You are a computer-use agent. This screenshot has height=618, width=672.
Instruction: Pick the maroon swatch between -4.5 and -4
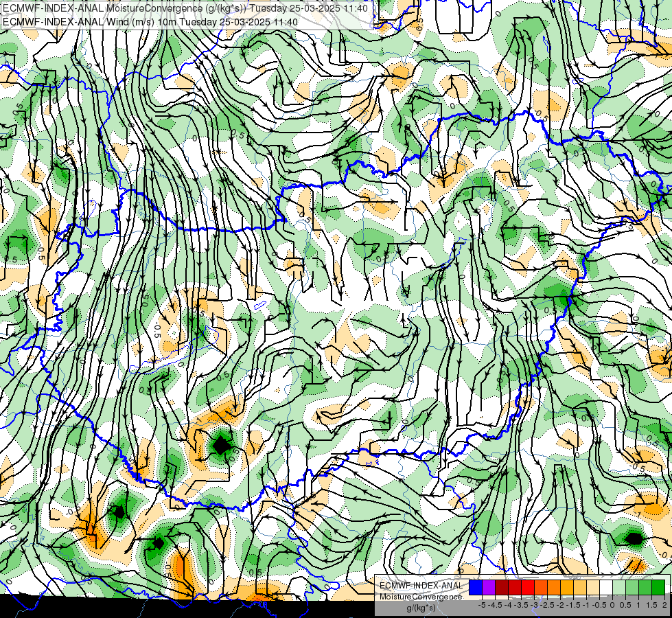pyautogui.click(x=502, y=587)
